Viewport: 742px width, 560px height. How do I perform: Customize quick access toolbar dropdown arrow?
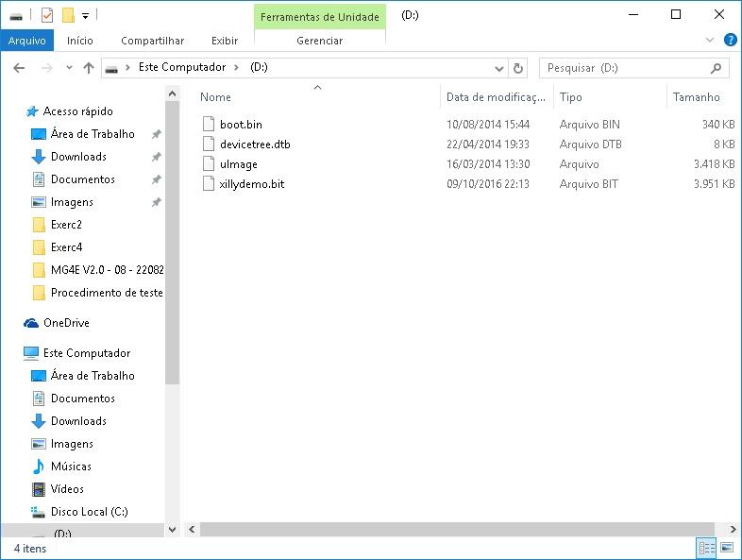pyautogui.click(x=85, y=16)
